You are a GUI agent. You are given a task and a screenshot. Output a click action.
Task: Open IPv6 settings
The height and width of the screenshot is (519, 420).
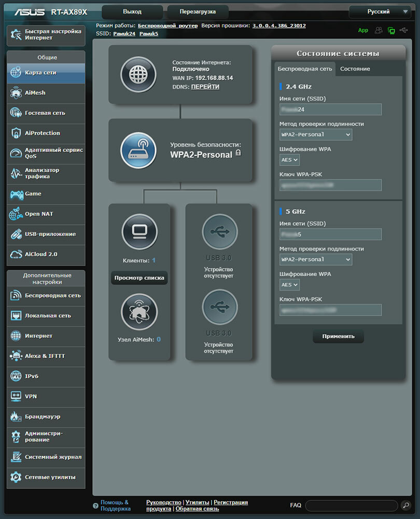[46, 377]
